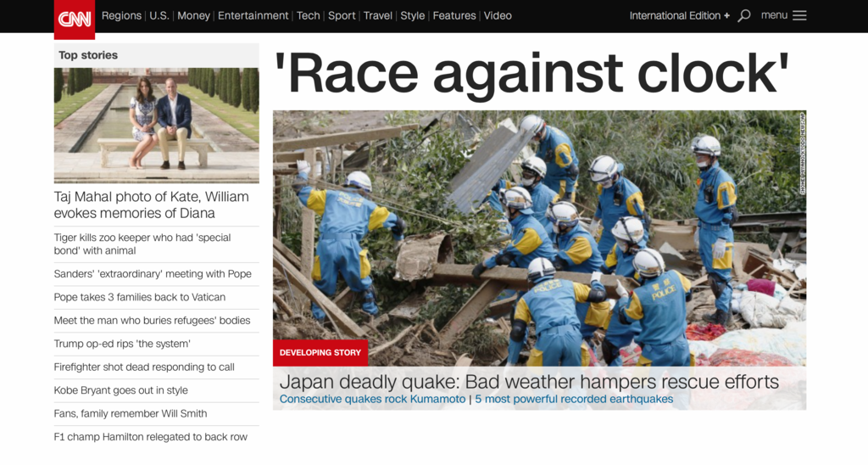The height and width of the screenshot is (465, 868).
Task: Go to Video section
Action: tap(498, 15)
